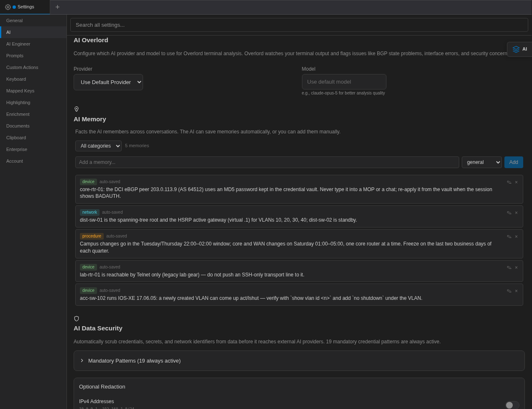Delete the acc-sw-102 IOS-XE memory

pos(516,291)
